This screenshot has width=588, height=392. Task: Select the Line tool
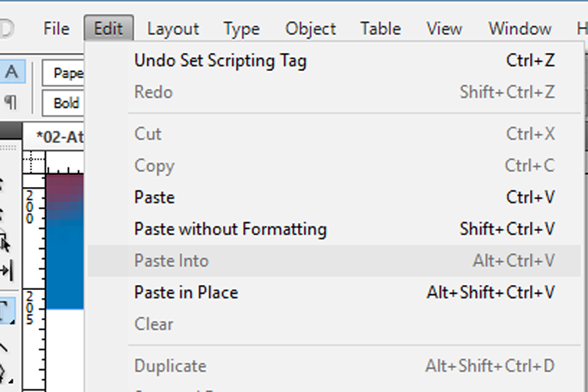(4, 347)
